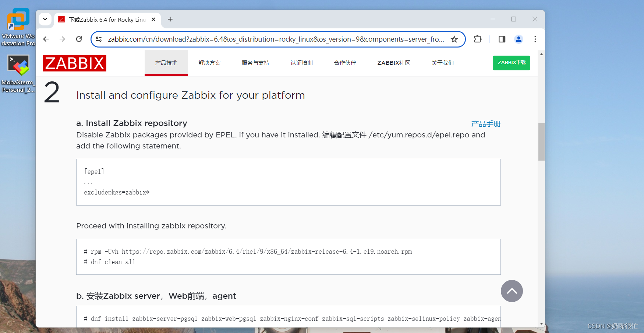This screenshot has height=333, width=644.
Task: Click the 'a. Install Zabbix repository' heading
Action: pyautogui.click(x=132, y=123)
